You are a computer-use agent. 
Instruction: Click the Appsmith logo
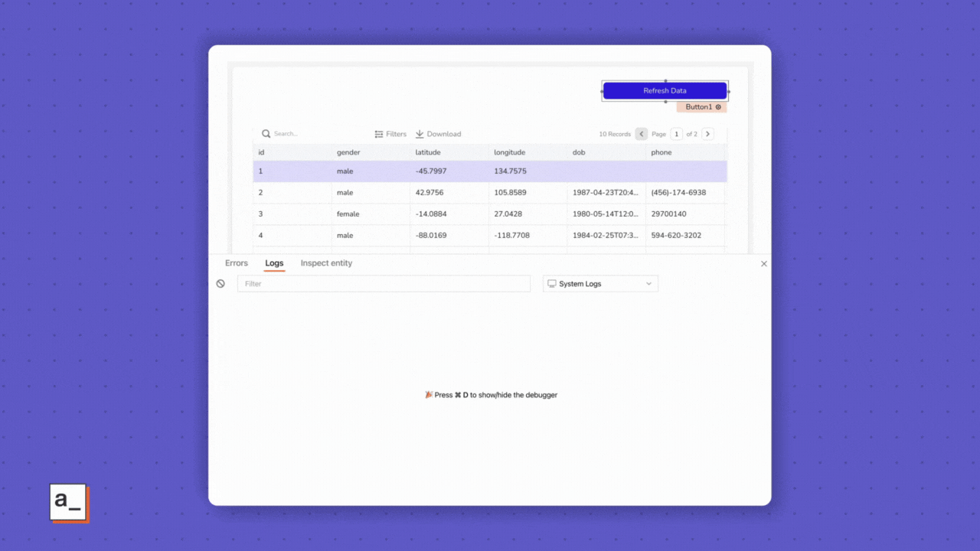click(69, 503)
